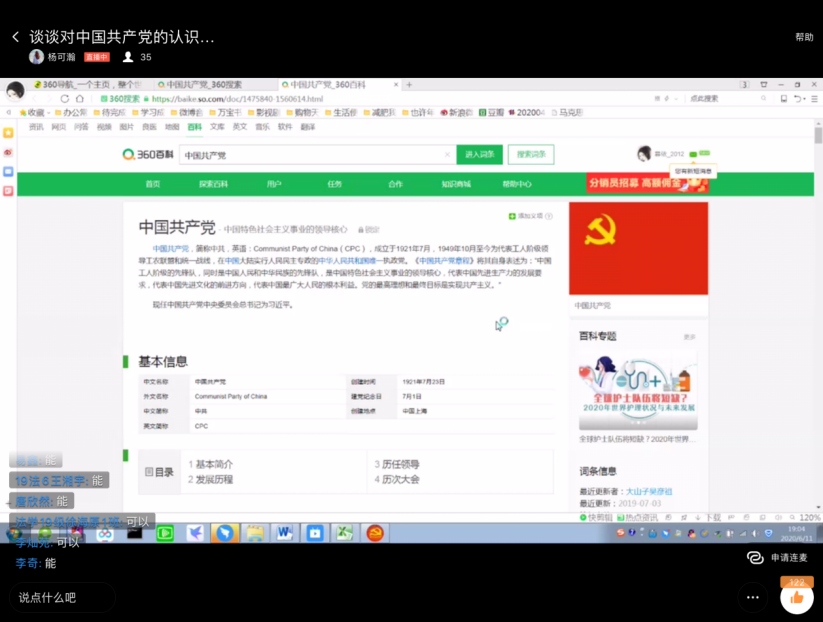Open the 基本简介 table of contents entry
This screenshot has width=823, height=622.
point(213,464)
